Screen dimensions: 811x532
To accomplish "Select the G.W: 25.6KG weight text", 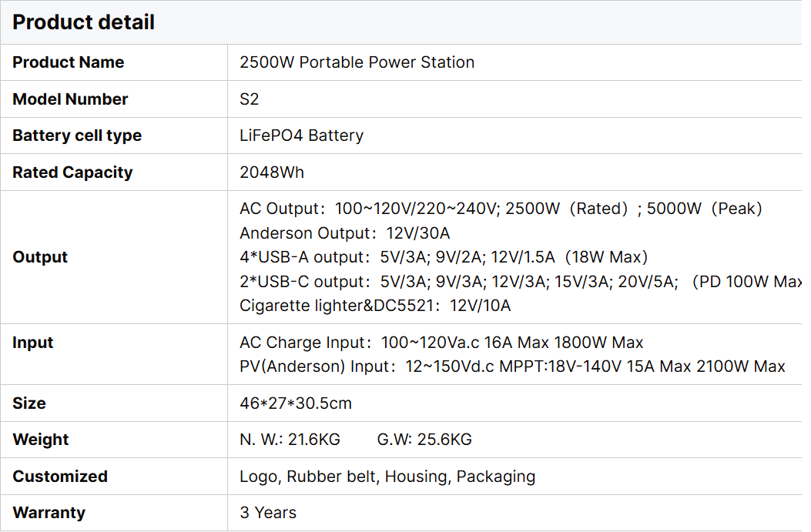I will click(x=424, y=440).
